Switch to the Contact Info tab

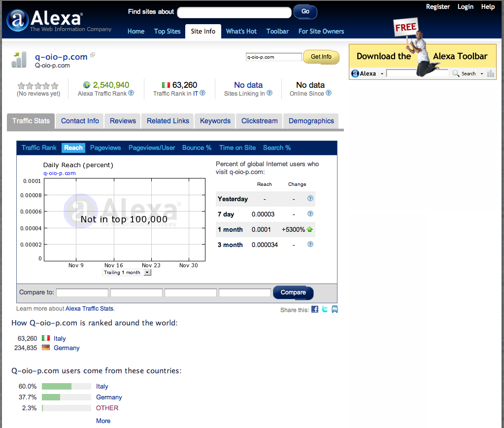point(80,121)
